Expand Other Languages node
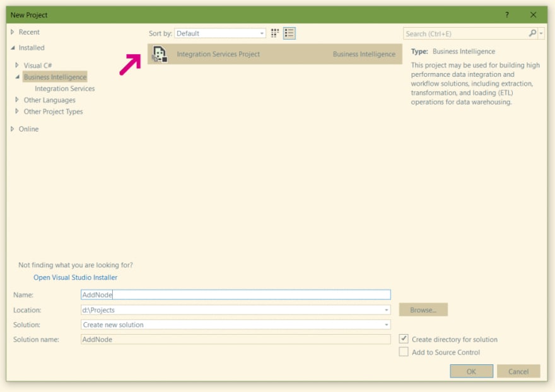 (x=17, y=100)
